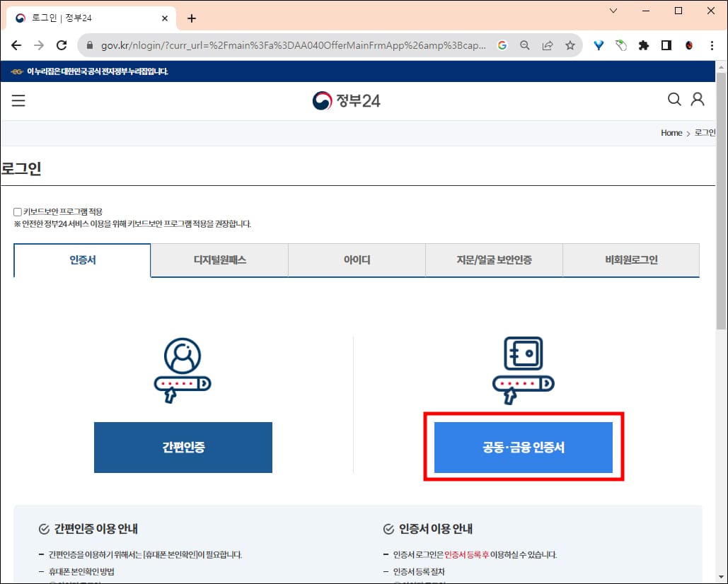This screenshot has height=584, width=728.
Task: Open the Chrome extensions puzzle icon
Action: click(x=643, y=45)
